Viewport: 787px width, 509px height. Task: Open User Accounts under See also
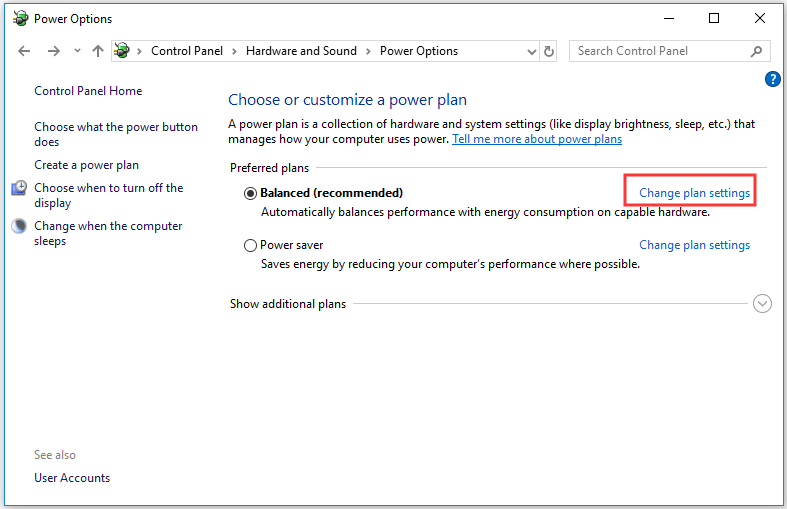pyautogui.click(x=72, y=478)
